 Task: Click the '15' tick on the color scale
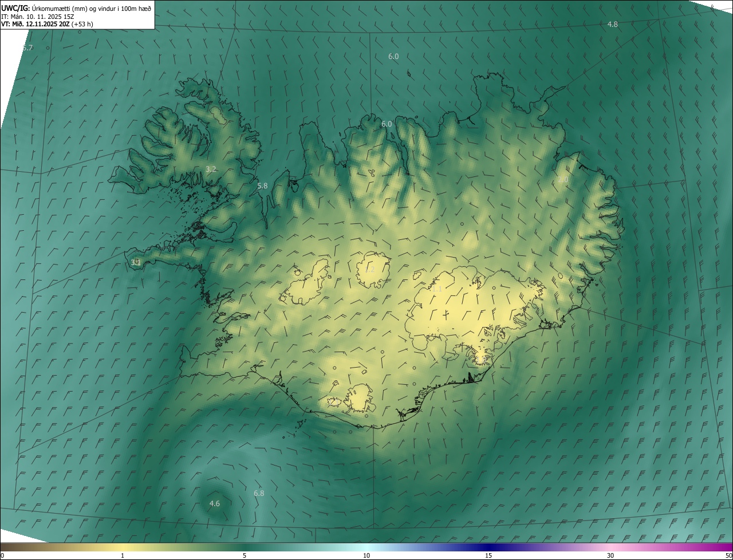pos(488,555)
